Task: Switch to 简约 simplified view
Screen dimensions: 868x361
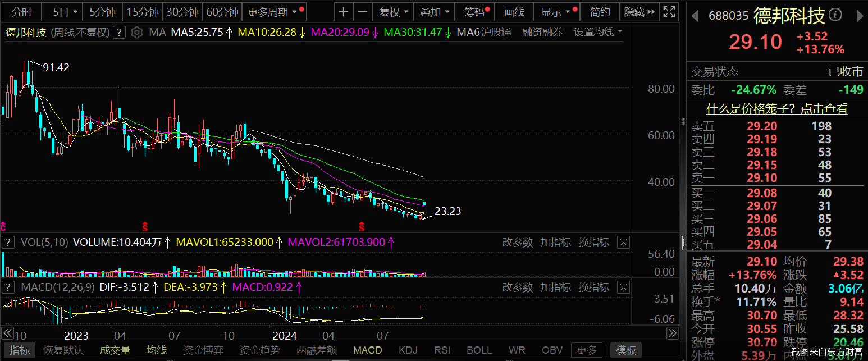Action: [600, 12]
